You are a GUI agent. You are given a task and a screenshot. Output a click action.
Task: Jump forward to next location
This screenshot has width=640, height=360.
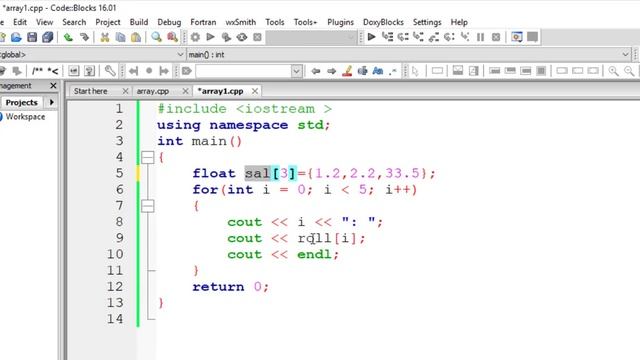(331, 71)
